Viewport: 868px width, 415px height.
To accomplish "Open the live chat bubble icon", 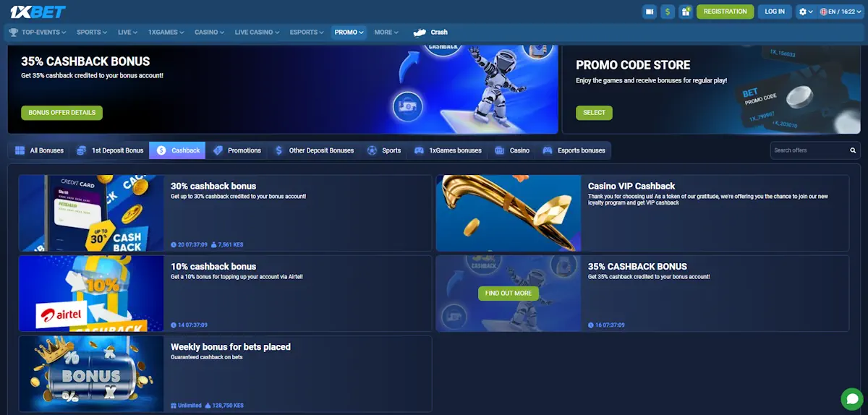I will tap(852, 399).
